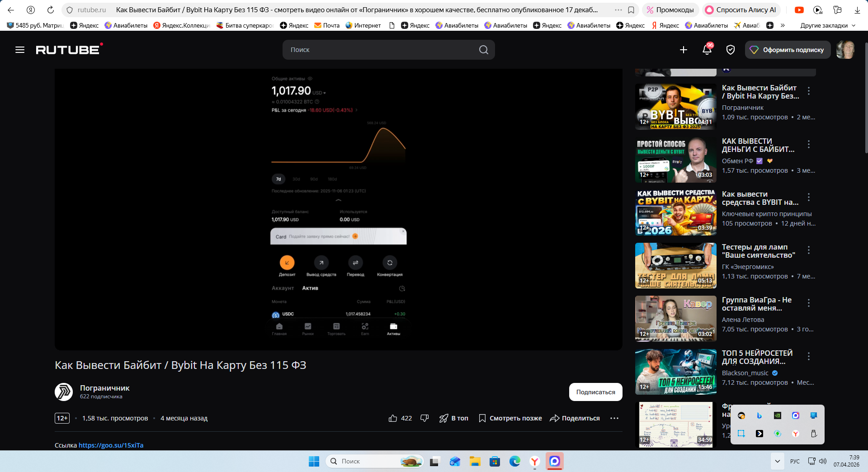Open the browser downloads arrow
868x472 pixels.
[857, 10]
